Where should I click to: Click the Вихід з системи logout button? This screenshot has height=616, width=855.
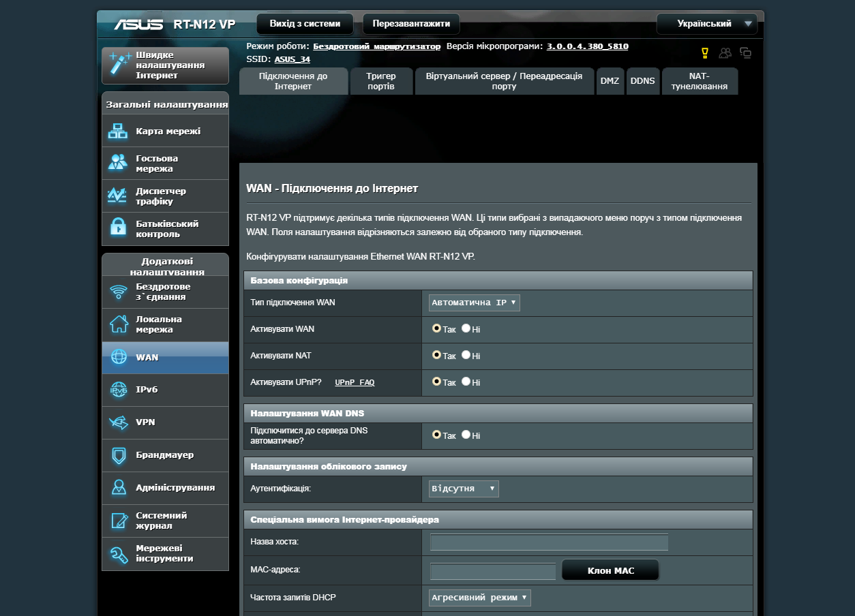click(305, 24)
